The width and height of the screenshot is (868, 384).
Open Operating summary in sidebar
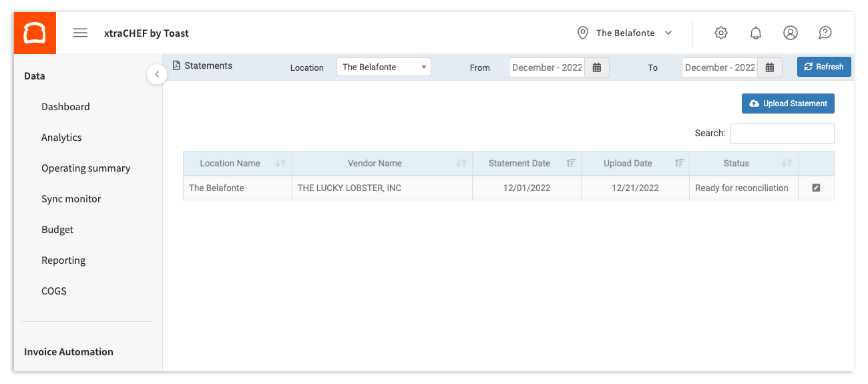click(85, 168)
